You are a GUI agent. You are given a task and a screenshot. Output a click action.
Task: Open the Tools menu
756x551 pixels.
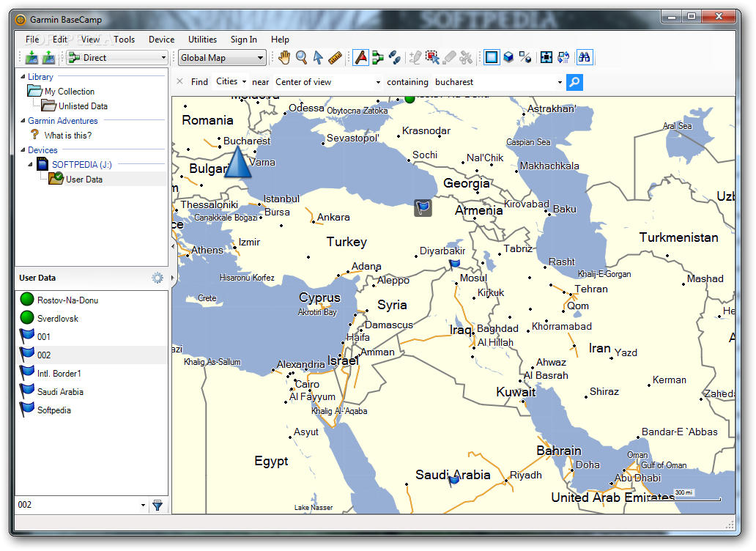point(125,40)
